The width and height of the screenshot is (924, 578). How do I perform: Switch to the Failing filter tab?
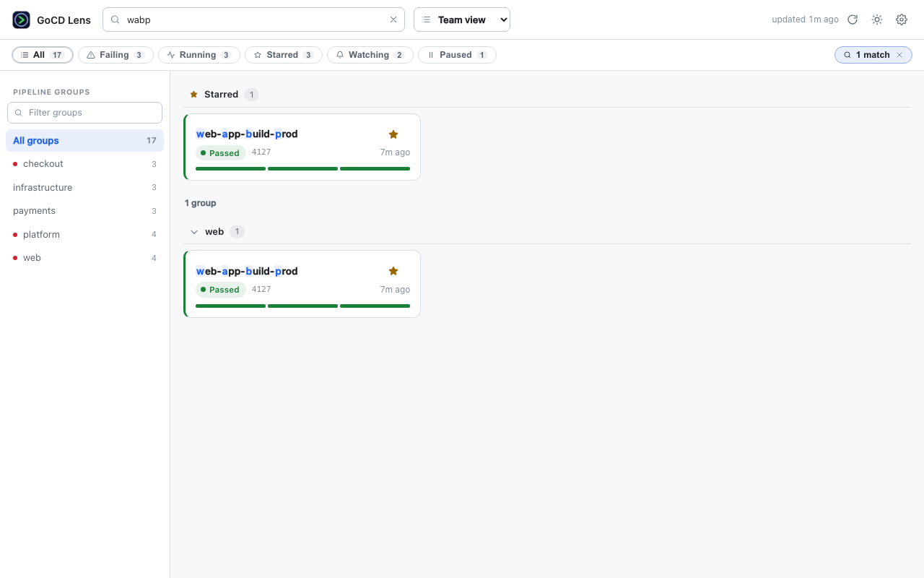tap(115, 55)
